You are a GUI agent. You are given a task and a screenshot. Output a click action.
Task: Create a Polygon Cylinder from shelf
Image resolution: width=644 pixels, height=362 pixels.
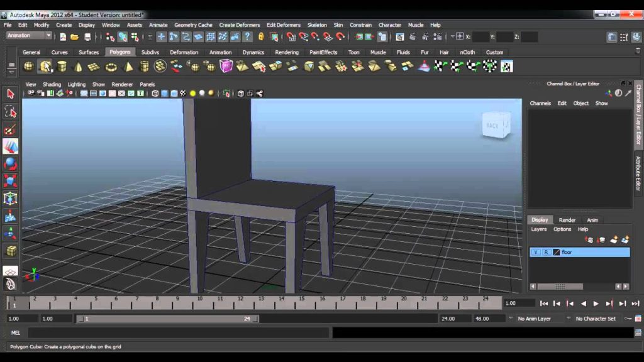62,66
